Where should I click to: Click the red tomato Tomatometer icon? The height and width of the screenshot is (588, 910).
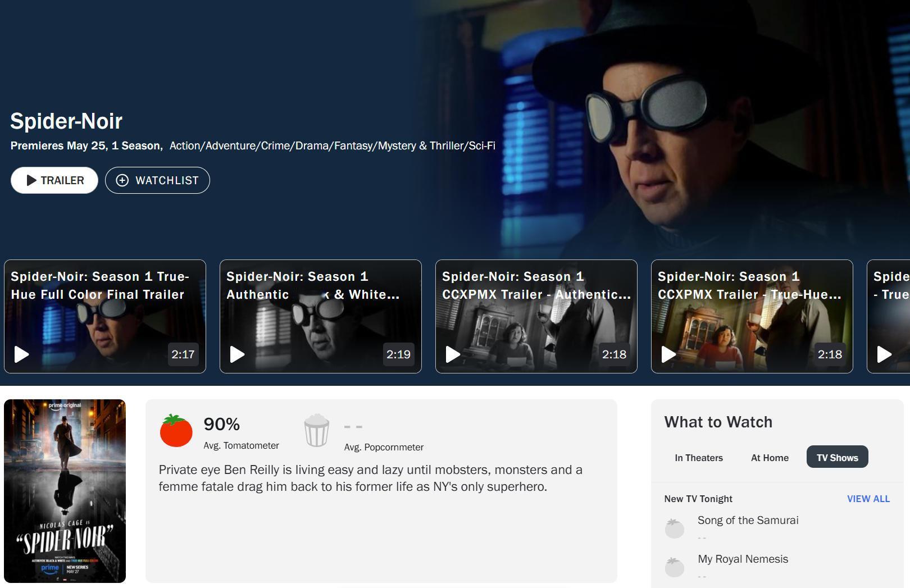tap(176, 431)
